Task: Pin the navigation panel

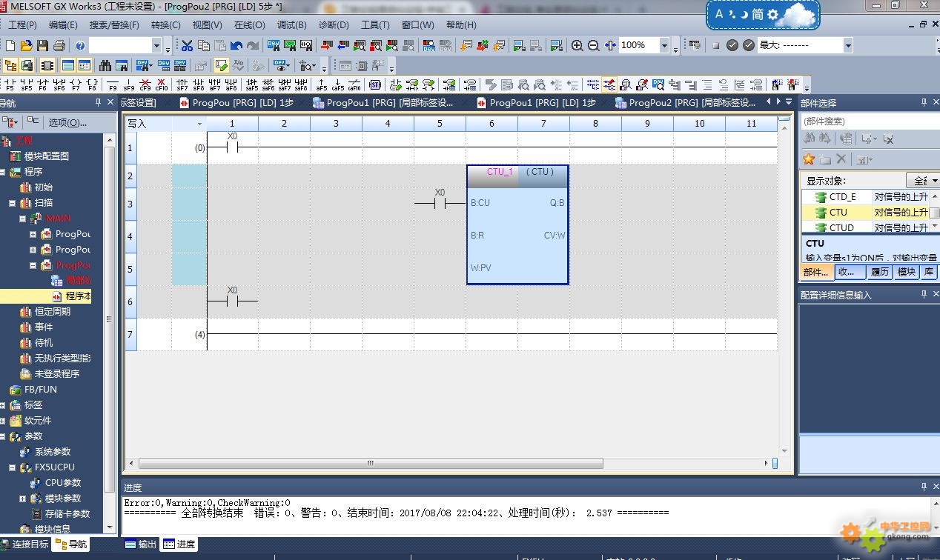Action: [98, 102]
